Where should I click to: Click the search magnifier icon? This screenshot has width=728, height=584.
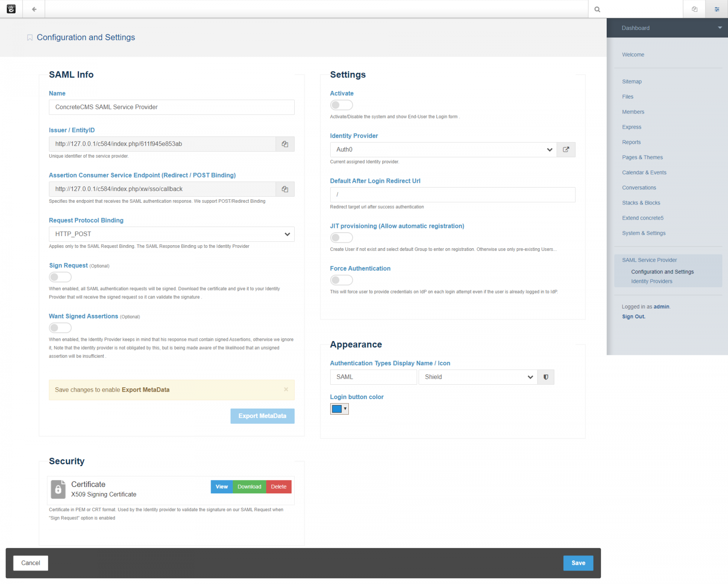[x=597, y=9]
